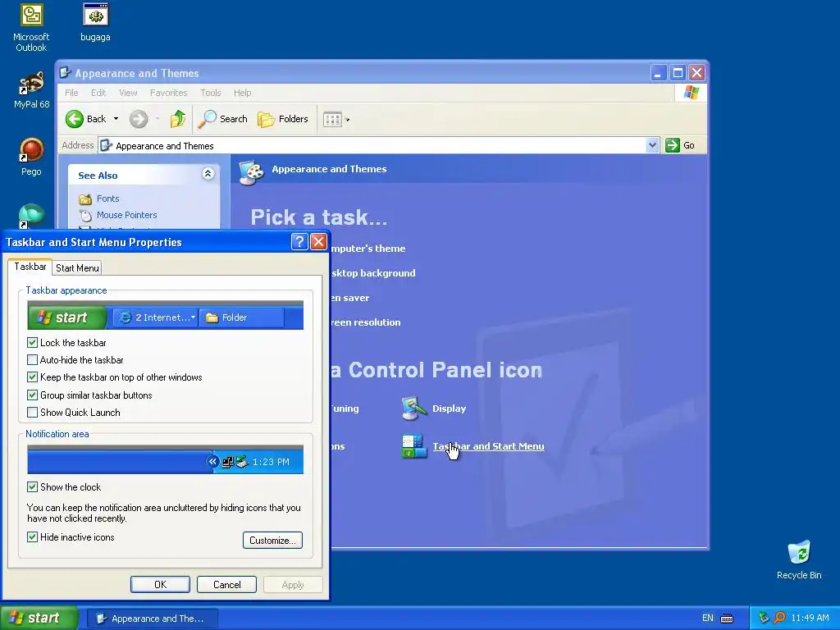Open the Fonts link
Image resolution: width=840 pixels, height=630 pixels.
pos(107,199)
